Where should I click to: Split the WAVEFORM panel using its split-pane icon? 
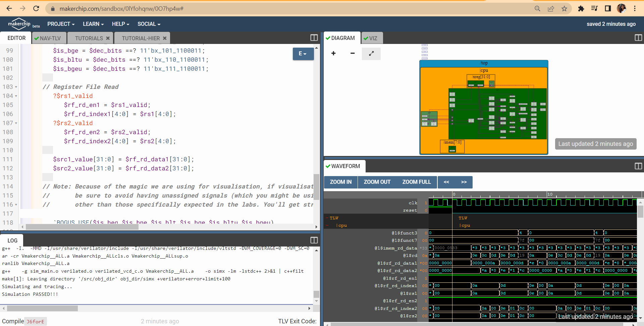pos(638,166)
